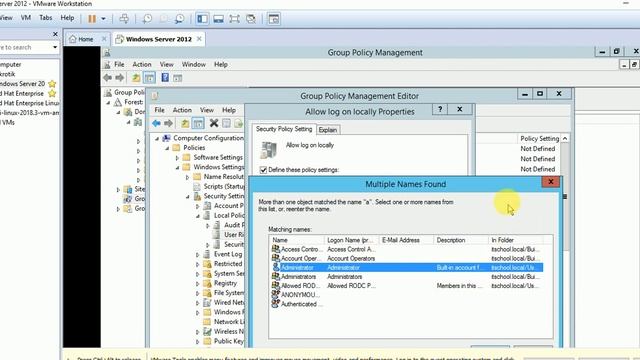This screenshot has height=360, width=640.
Task: Switch to Security Policy Setting tab
Action: point(284,129)
